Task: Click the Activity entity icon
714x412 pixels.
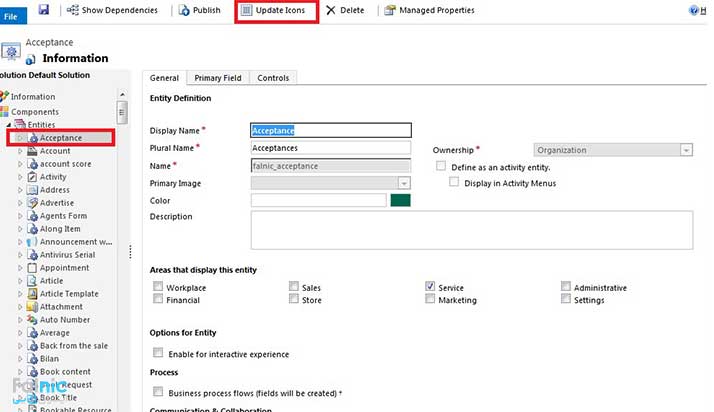Action: tap(32, 177)
